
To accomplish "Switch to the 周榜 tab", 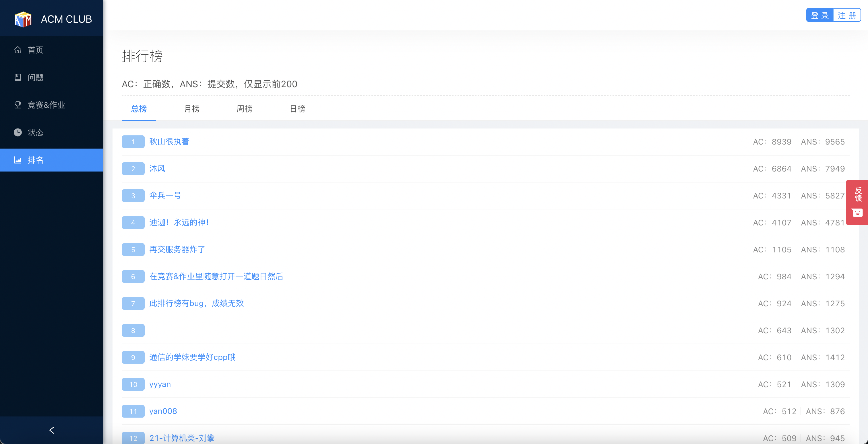I will pyautogui.click(x=244, y=109).
